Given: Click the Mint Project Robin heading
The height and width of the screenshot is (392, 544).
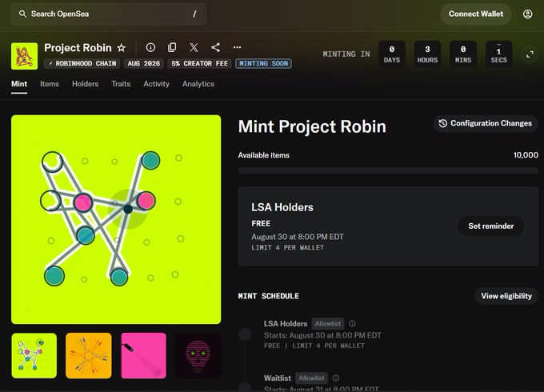Looking at the screenshot, I should (x=312, y=126).
